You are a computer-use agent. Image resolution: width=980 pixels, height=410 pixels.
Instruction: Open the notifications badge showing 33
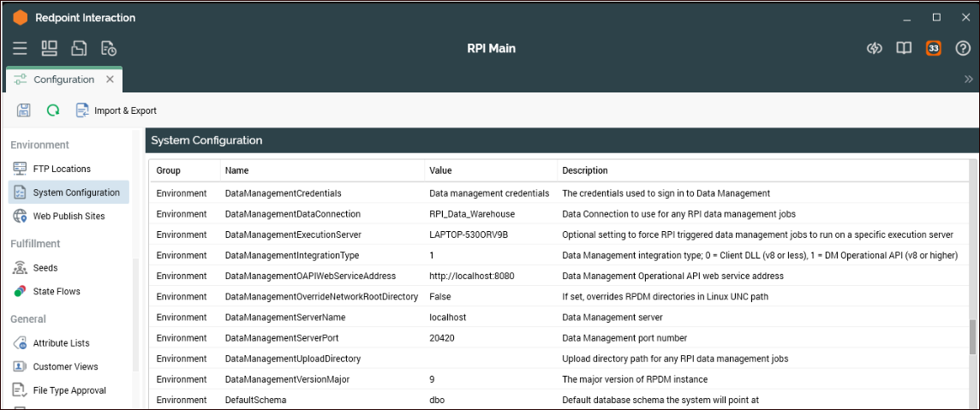(933, 49)
